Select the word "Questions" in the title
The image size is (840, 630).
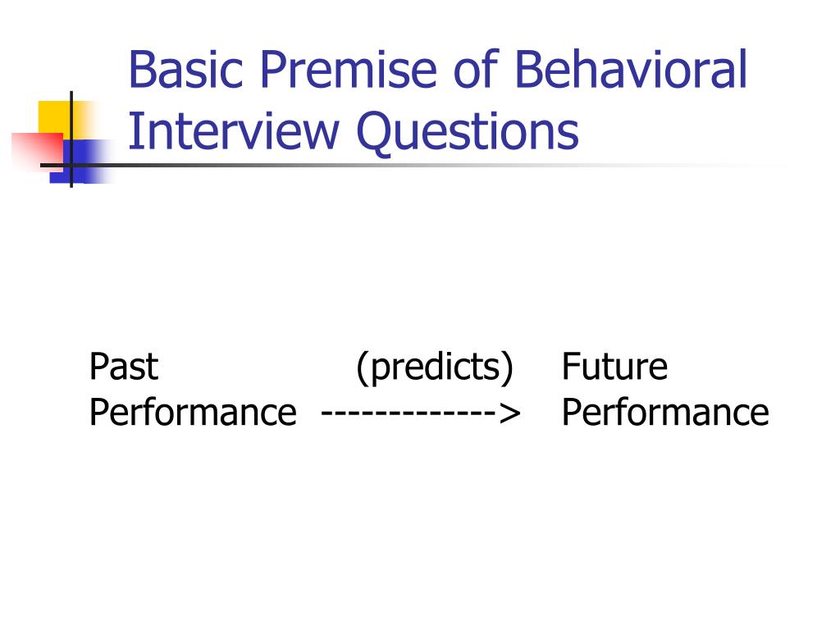[467, 134]
